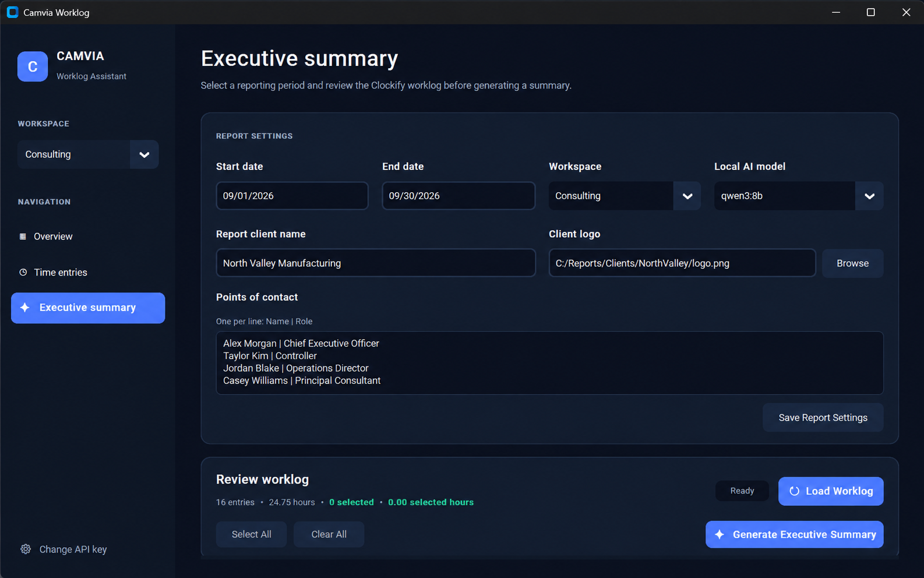Screen dimensions: 924x578
Task: Click Select All entries button
Action: point(251,534)
